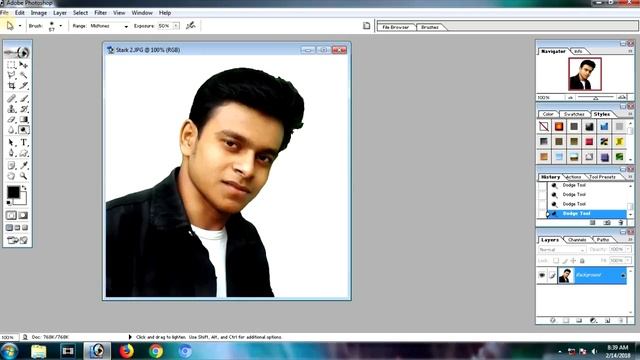The image size is (640, 360).
Task: Select the Zoom magnifier tool
Action: 24,176
